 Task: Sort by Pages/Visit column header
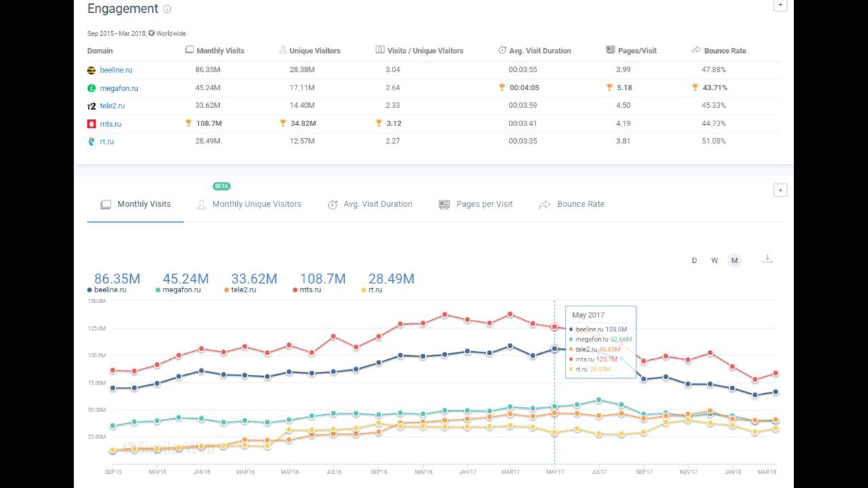pyautogui.click(x=631, y=51)
